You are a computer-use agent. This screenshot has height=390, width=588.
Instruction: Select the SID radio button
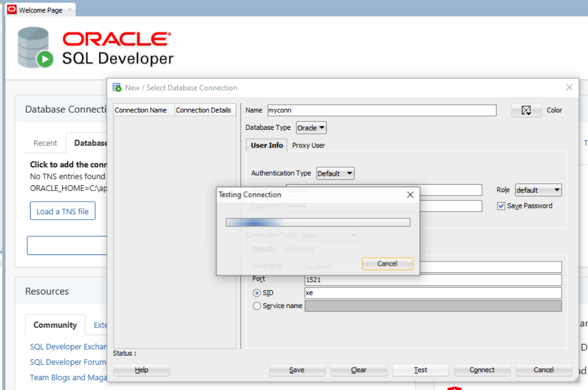point(257,293)
